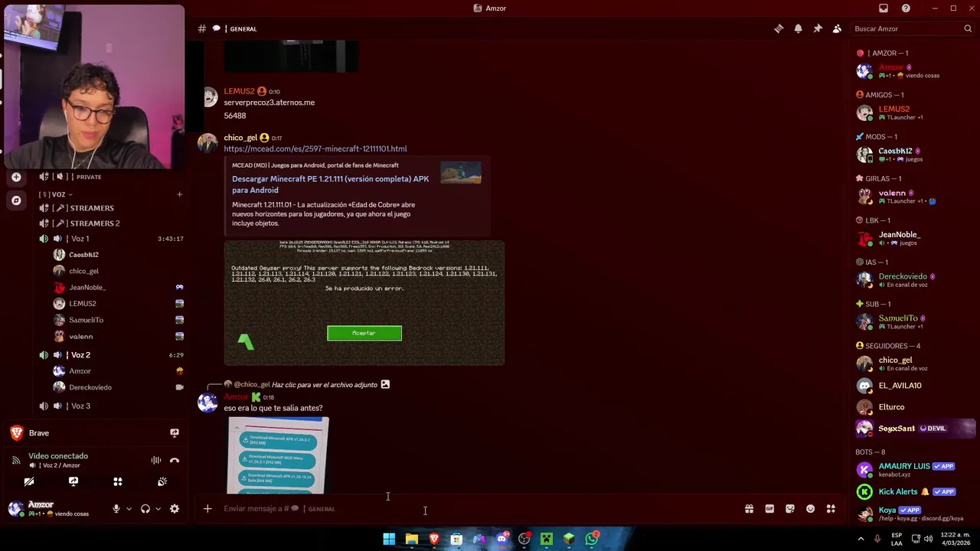Screen dimensions: 980x551
Task: Open File Explorer from taskbar
Action: pos(411,539)
